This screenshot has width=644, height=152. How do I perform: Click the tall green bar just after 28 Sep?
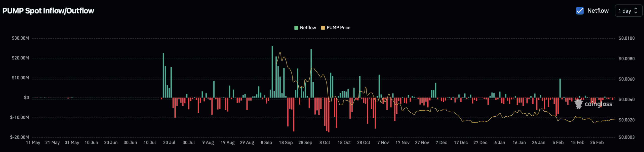[x=311, y=73]
